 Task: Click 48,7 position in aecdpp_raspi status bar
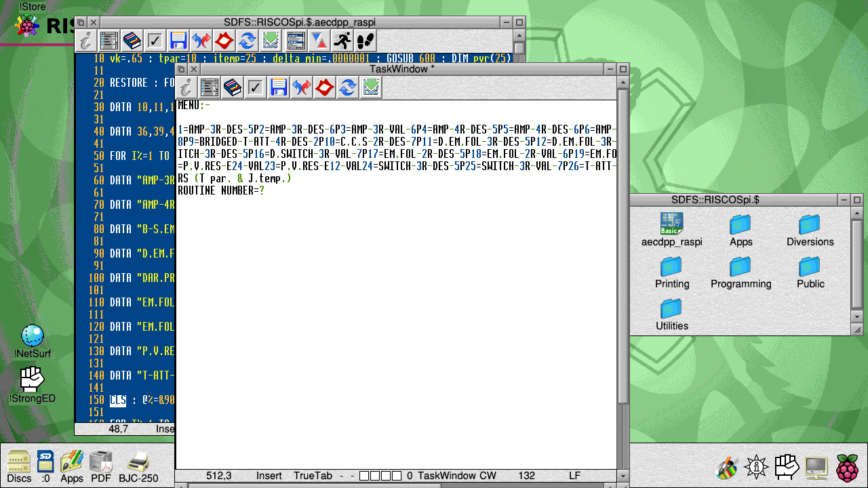[x=119, y=428]
